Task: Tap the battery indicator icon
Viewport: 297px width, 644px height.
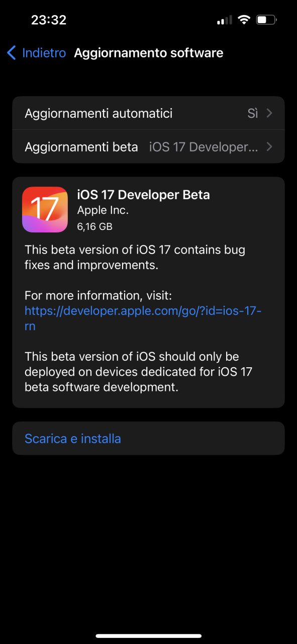Action: pos(266,20)
